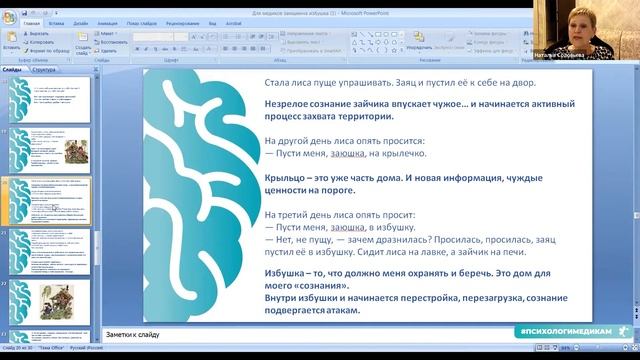Click the numbered list icon
This screenshot has height=360, width=640.
click(x=238, y=37)
